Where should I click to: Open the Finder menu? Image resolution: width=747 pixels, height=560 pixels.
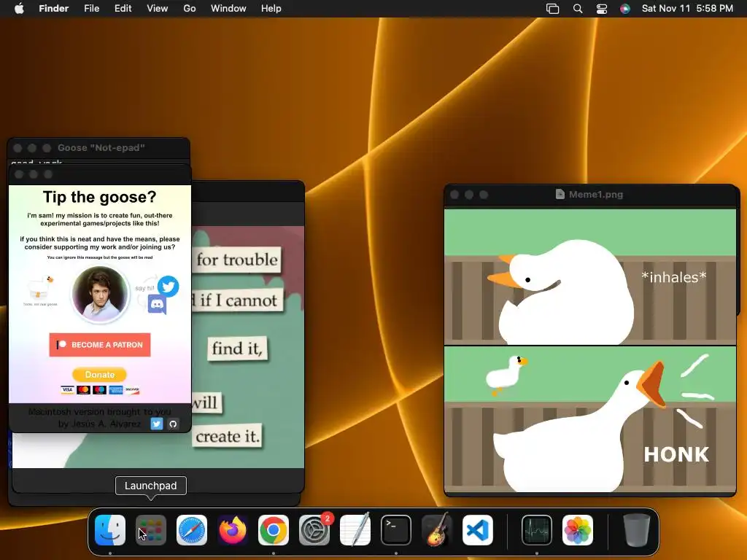click(x=54, y=9)
